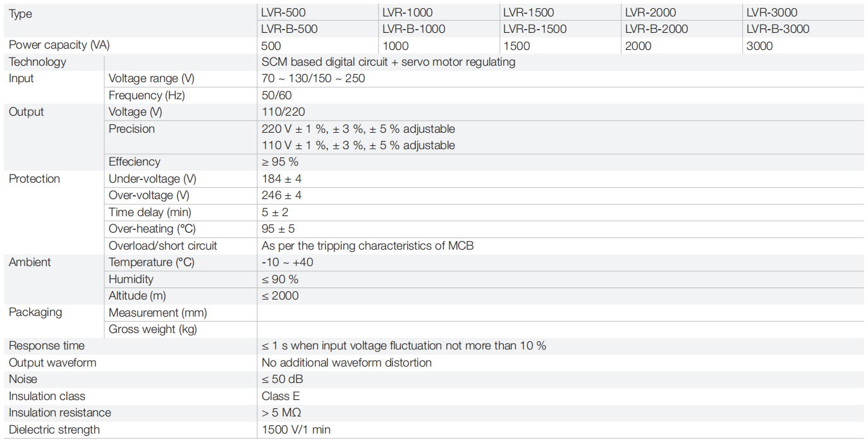The width and height of the screenshot is (868, 443).
Task: Select the Effeciency row label
Action: tap(135, 162)
